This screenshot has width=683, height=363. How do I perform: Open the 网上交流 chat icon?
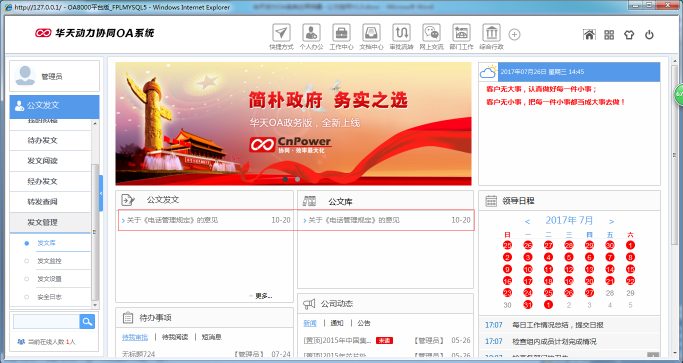(431, 33)
